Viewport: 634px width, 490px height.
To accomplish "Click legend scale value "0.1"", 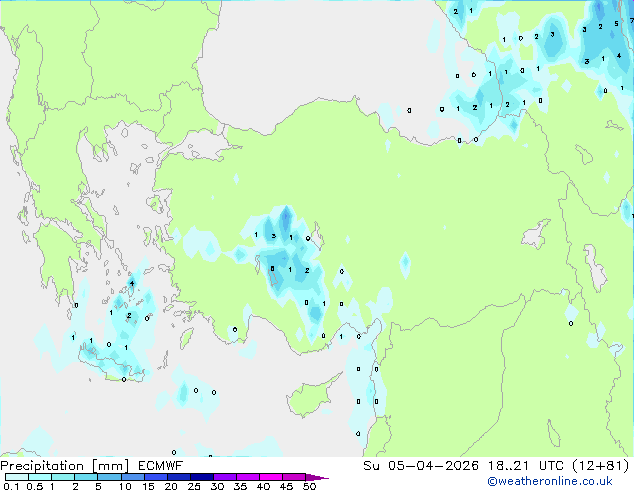I will [11, 486].
